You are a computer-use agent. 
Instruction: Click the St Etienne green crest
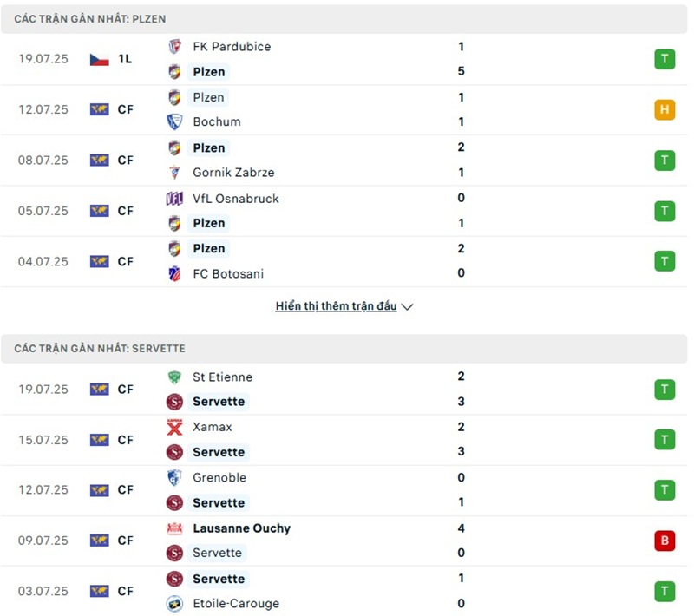[x=174, y=377]
